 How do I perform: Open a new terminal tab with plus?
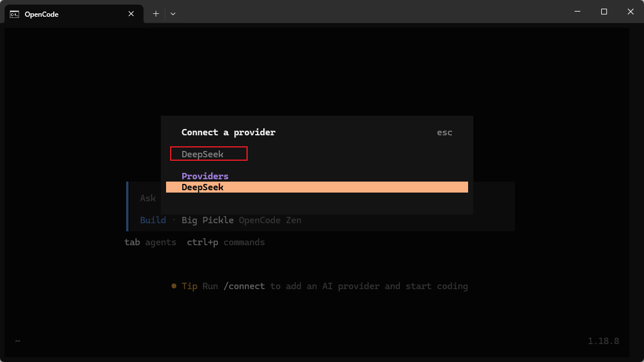pyautogui.click(x=156, y=14)
